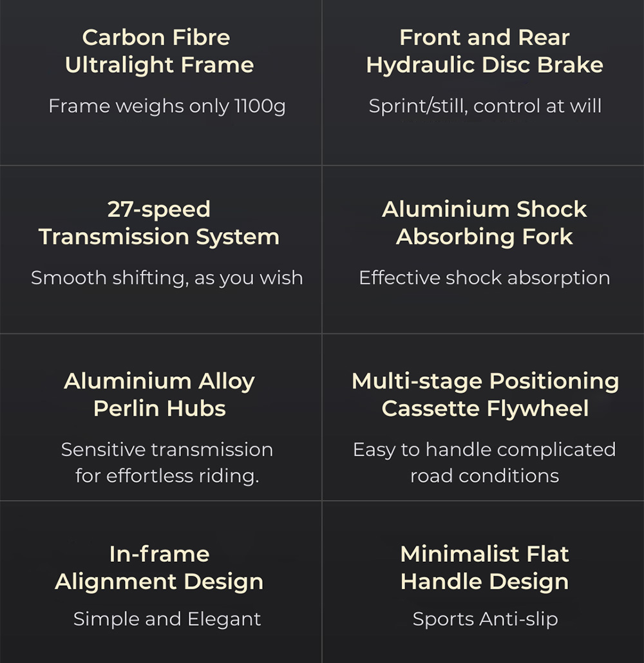Select 'Easy to handle complicated road conditions' text
The image size is (644, 663).
click(x=484, y=462)
